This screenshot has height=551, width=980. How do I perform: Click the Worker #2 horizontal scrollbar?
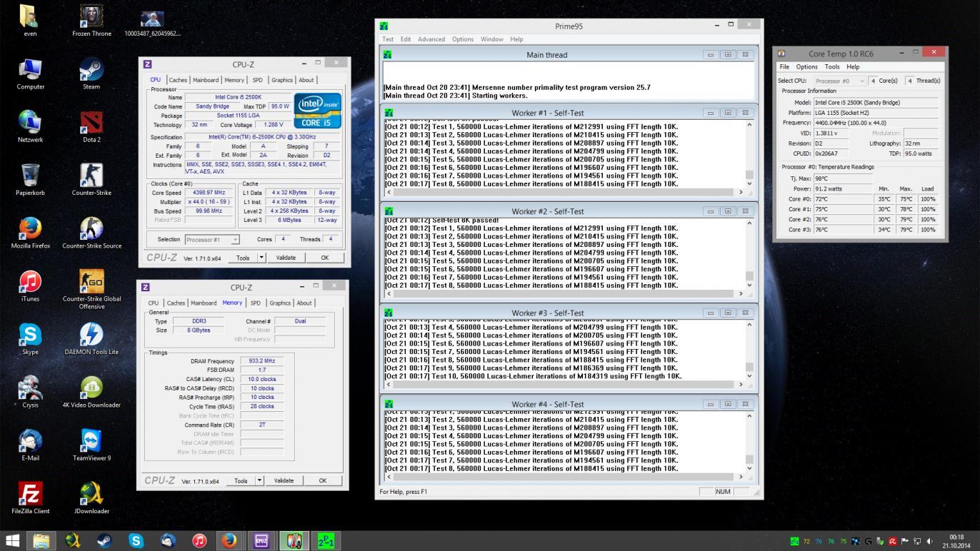point(564,294)
